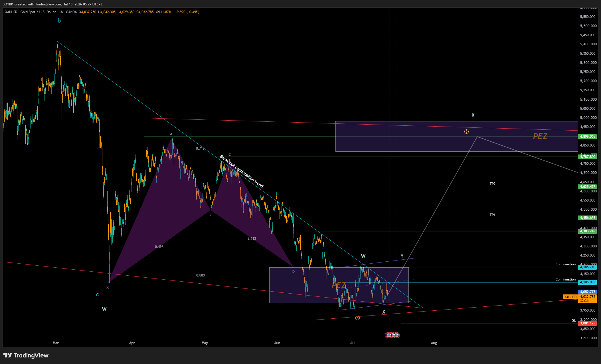This screenshot has height=364, width=601.
Task: Click the TP2 text label
Action: [x=492, y=184]
